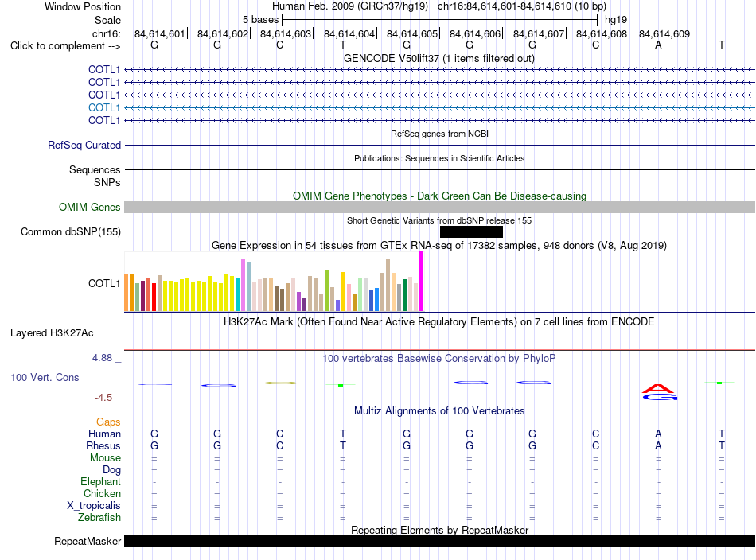The image size is (756, 560).
Task: Click position label 84,614,609
Action: 664,33
